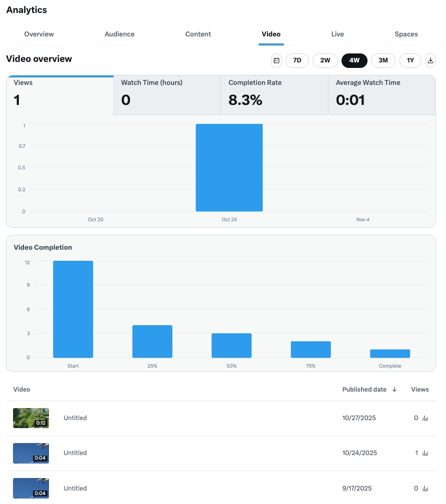Image resolution: width=446 pixels, height=504 pixels.
Task: Open bar chart icon for 10/24/2025 video
Action: (x=425, y=453)
